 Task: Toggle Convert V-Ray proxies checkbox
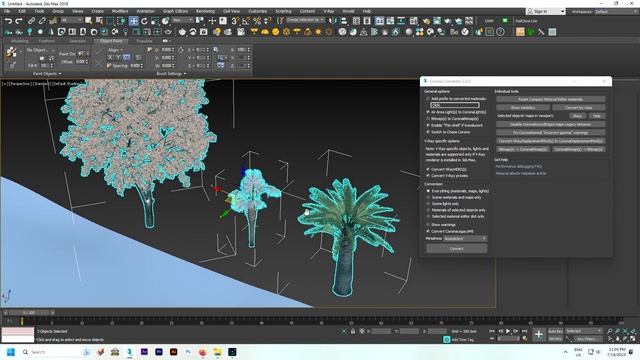pyautogui.click(x=428, y=176)
